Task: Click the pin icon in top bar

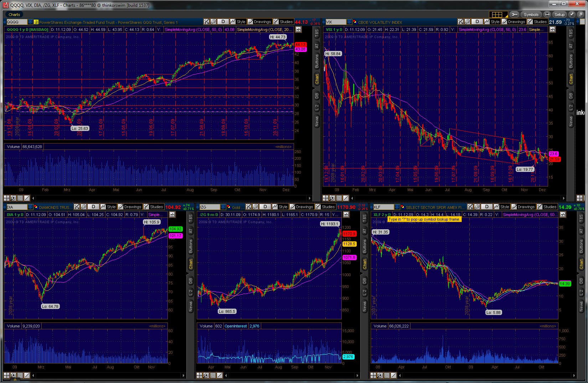Action: pos(571,15)
